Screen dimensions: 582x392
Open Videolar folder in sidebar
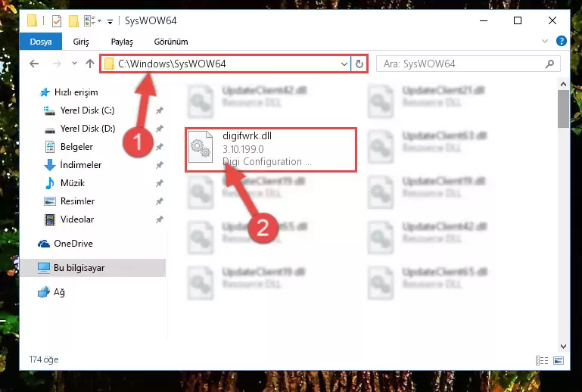[x=77, y=219]
